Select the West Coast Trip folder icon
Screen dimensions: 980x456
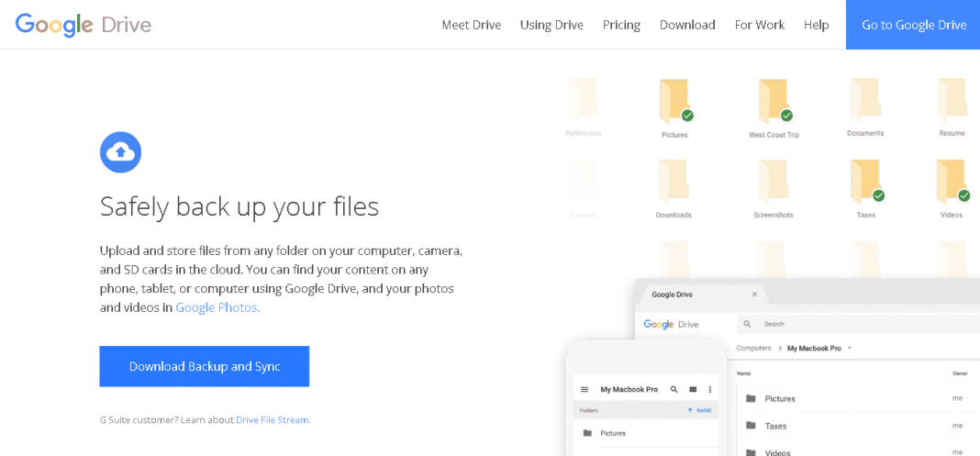coord(774,101)
